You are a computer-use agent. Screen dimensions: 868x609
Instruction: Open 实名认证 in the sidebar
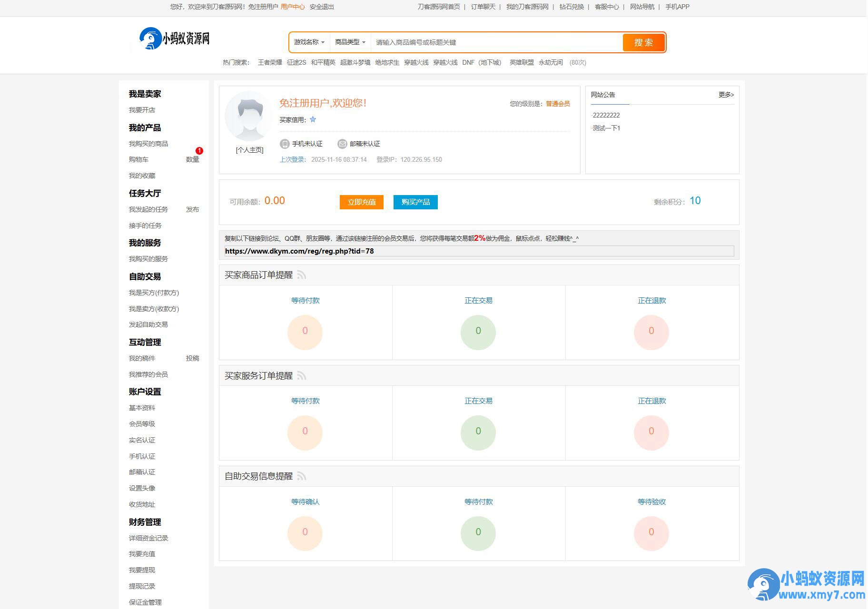click(142, 440)
